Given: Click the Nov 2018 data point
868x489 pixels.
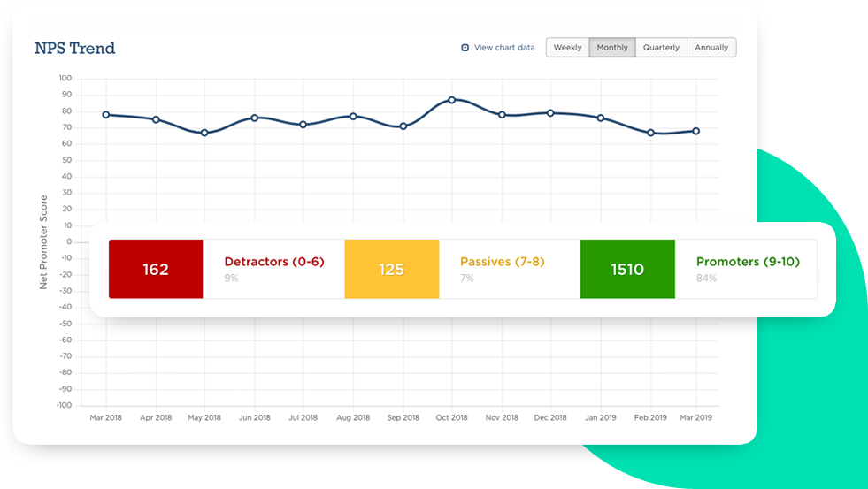Looking at the screenshot, I should pyautogui.click(x=502, y=115).
